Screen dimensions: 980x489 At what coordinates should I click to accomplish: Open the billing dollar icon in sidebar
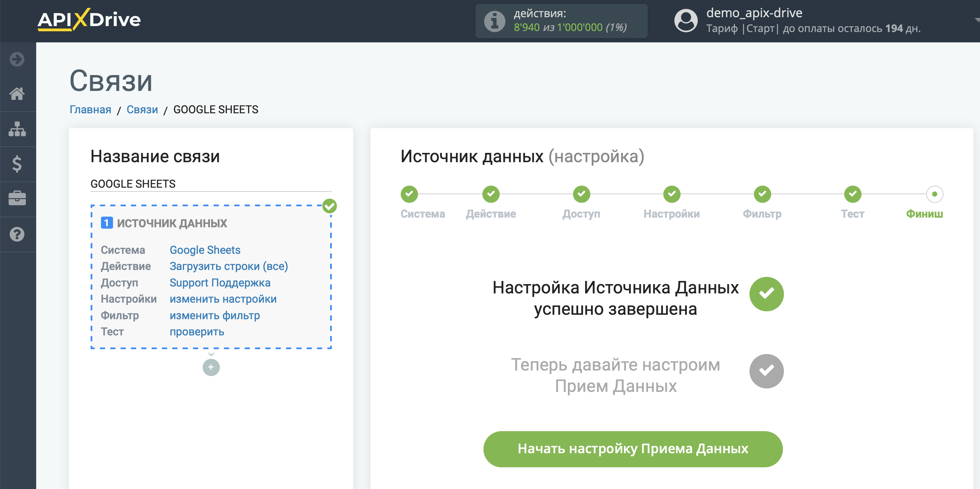(17, 164)
